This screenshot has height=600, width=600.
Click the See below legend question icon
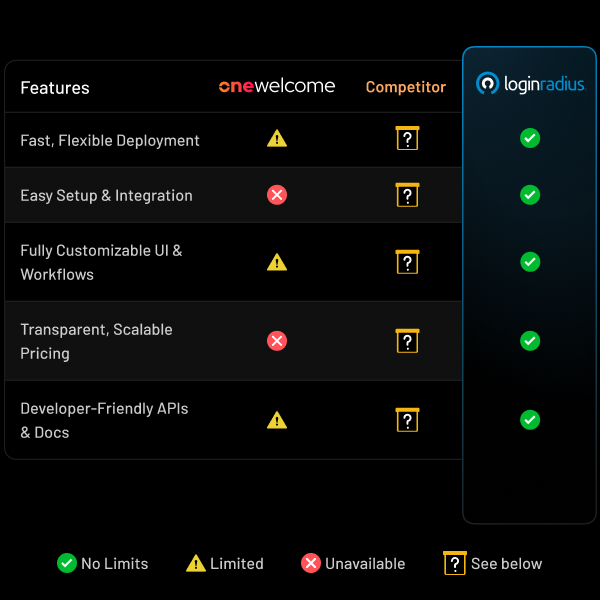[x=455, y=563]
